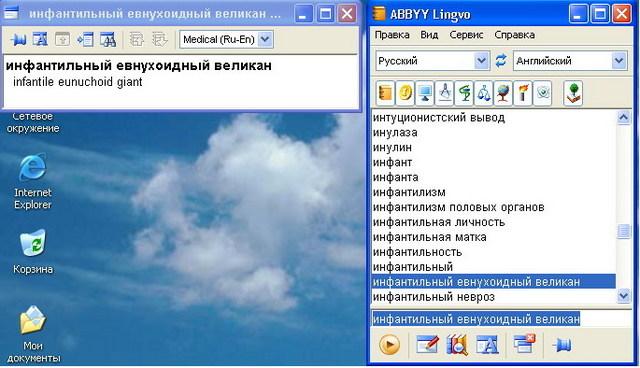
Task: Open Internet Explorer desktop icon
Action: tap(33, 182)
